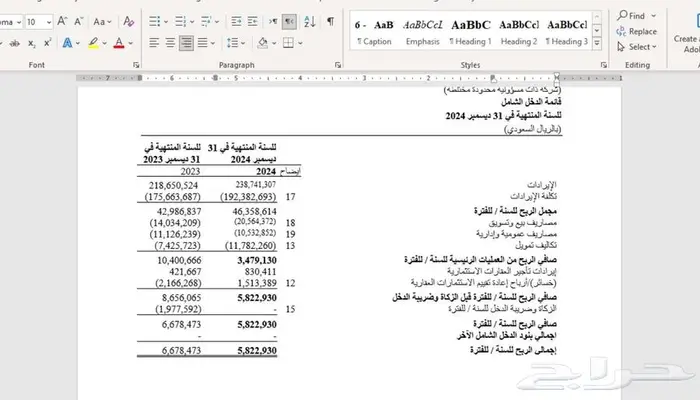
Task: Align text to the left
Action: 154,43
